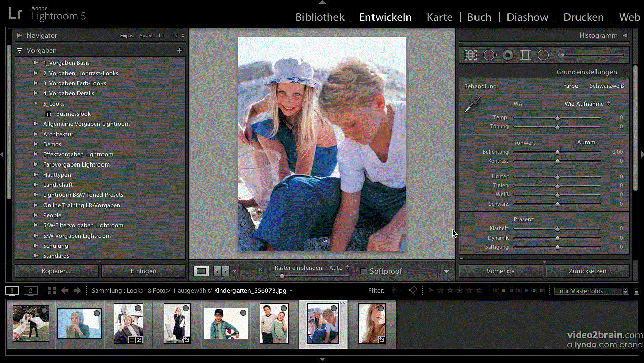The image size is (644, 363).
Task: Set treatment to Farbe
Action: [x=570, y=86]
